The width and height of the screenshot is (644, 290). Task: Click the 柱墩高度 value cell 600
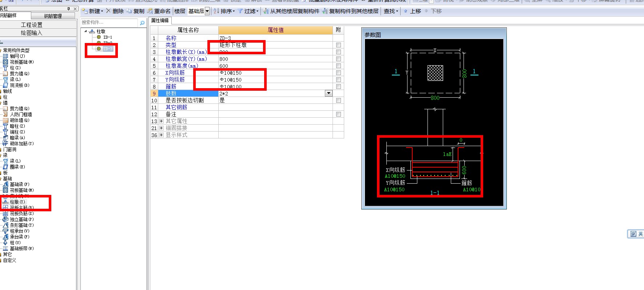pos(275,66)
